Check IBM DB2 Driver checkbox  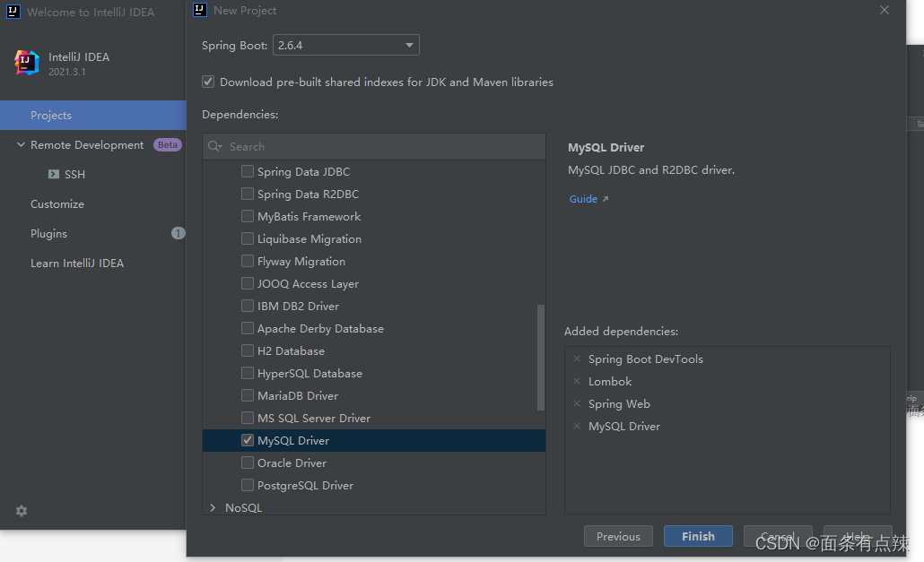coord(248,306)
